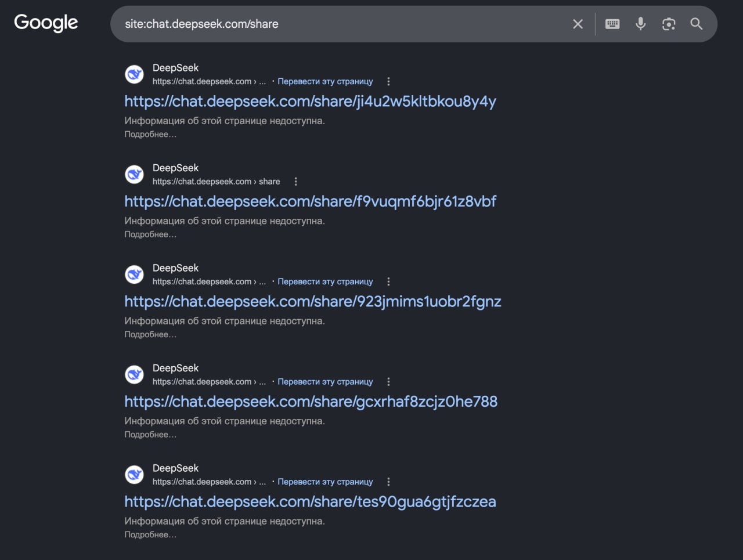
Task: Click 'Перевести эту страницу' for tes90gua6gtjfzczea result
Action: tap(325, 482)
